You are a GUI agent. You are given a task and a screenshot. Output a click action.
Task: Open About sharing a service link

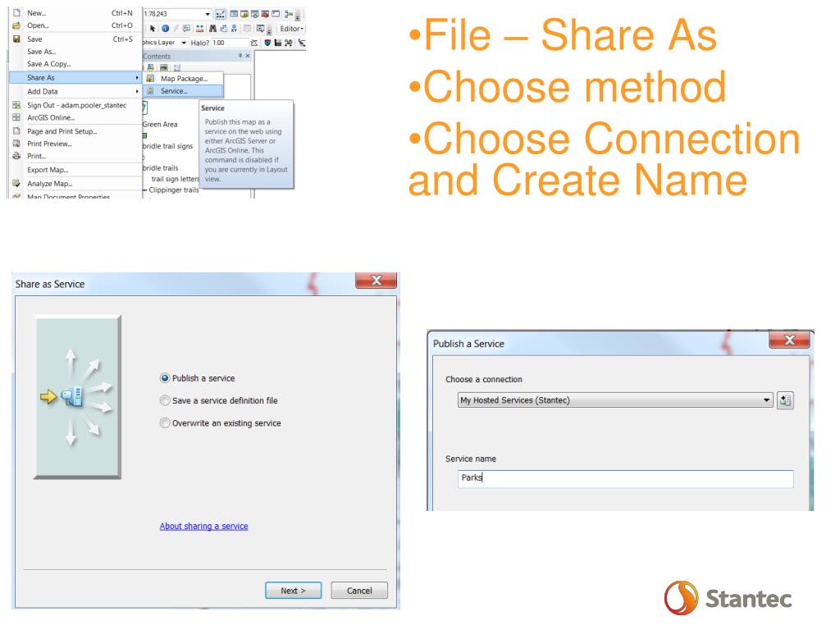pos(203,526)
